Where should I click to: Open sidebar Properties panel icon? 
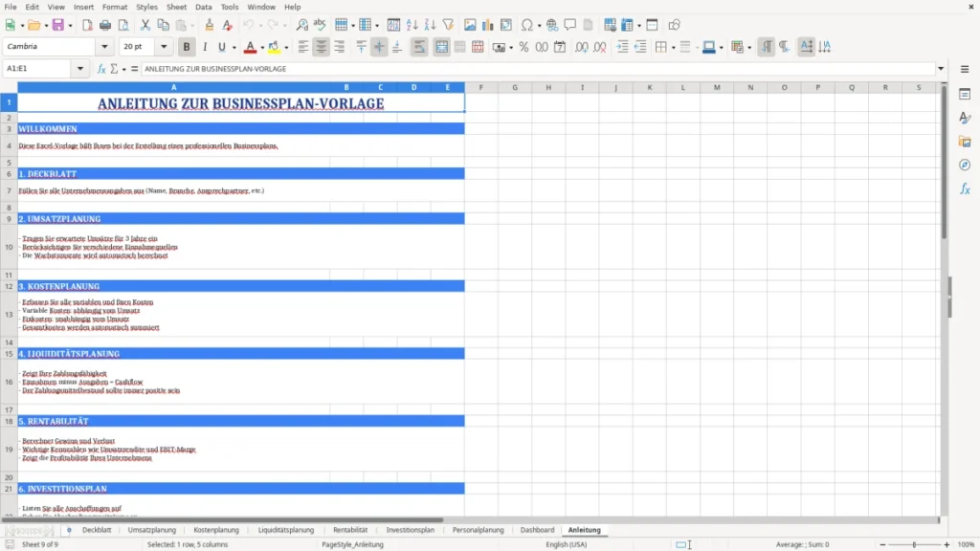tap(965, 95)
